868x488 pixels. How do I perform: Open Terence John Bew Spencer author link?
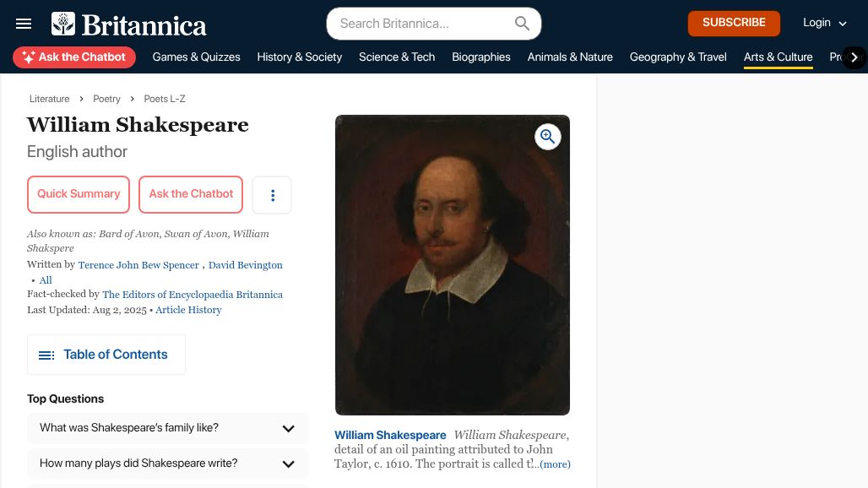138,265
